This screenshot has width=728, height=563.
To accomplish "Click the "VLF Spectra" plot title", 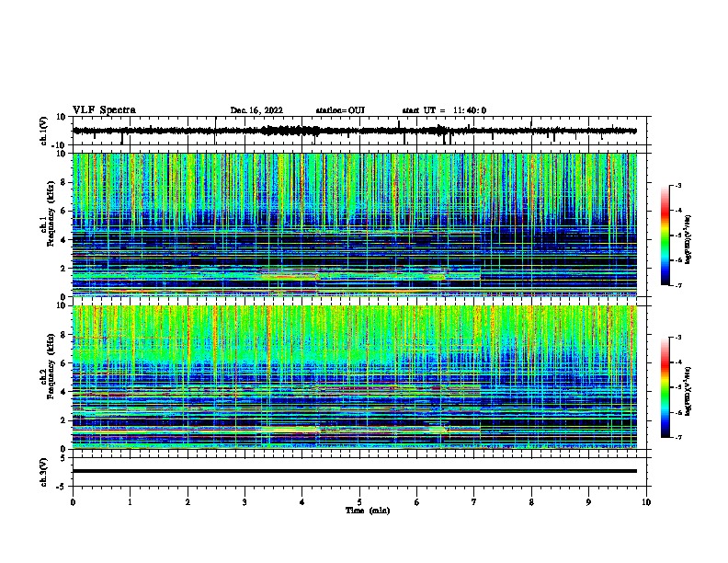I will click(x=104, y=110).
